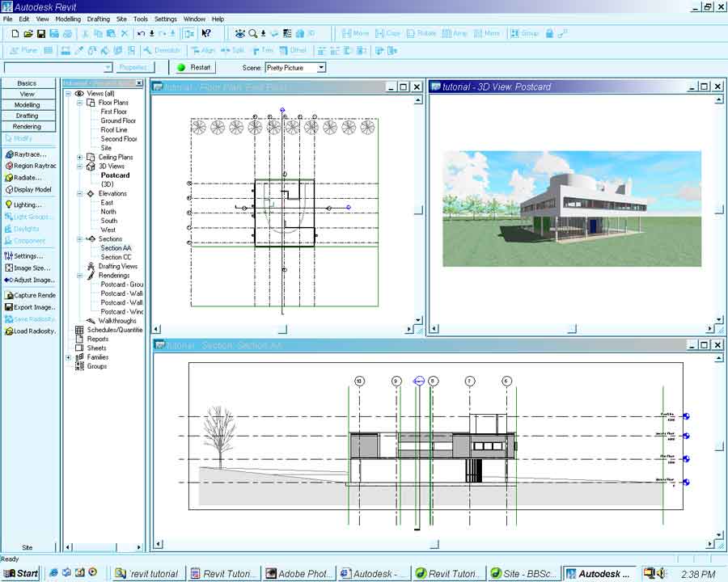Open the undo history dropdown arrow
This screenshot has height=582, width=728.
click(x=151, y=33)
